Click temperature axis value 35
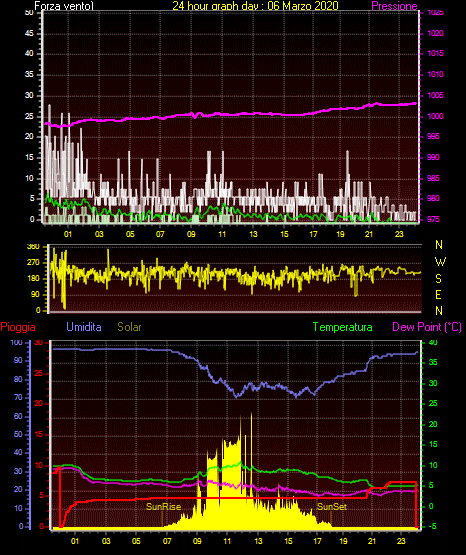 click(433, 362)
